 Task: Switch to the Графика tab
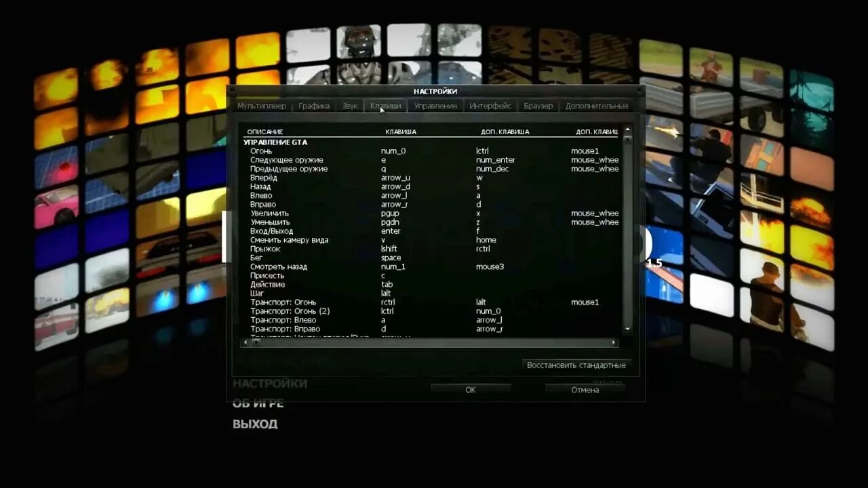coord(314,106)
